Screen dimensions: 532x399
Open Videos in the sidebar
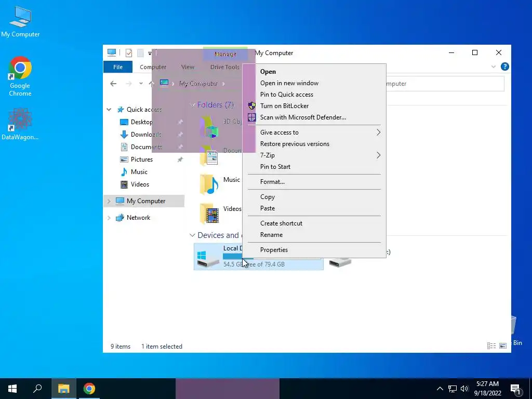click(x=140, y=184)
